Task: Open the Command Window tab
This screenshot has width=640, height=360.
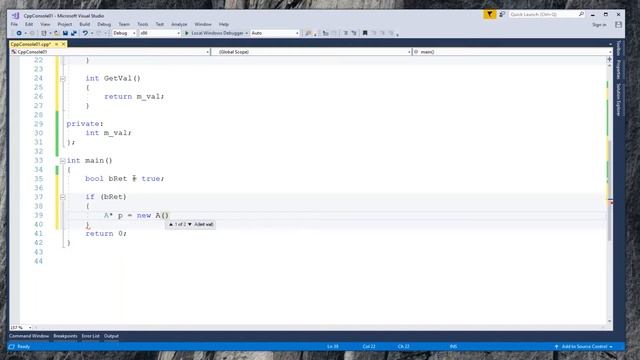Action: tap(29, 336)
